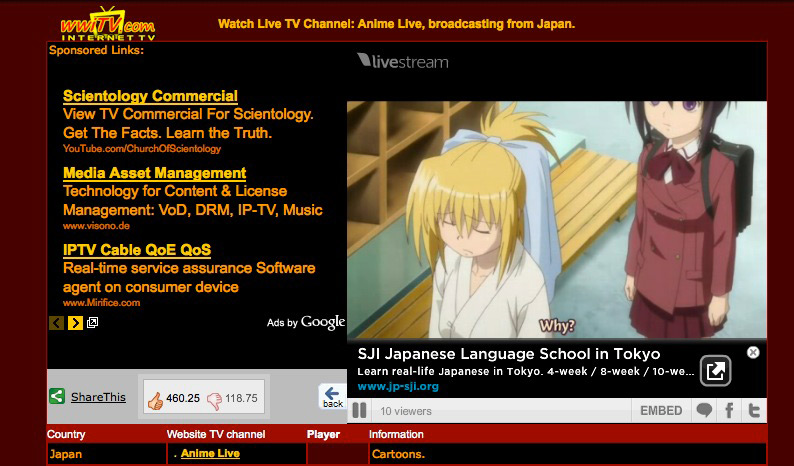Open the chat bubble icon in player

[x=704, y=411]
